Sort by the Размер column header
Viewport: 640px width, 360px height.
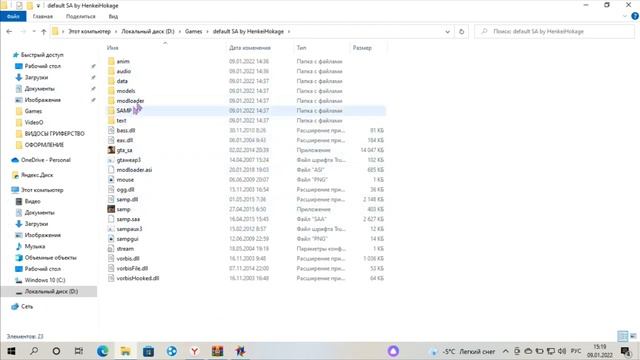[x=362, y=48]
